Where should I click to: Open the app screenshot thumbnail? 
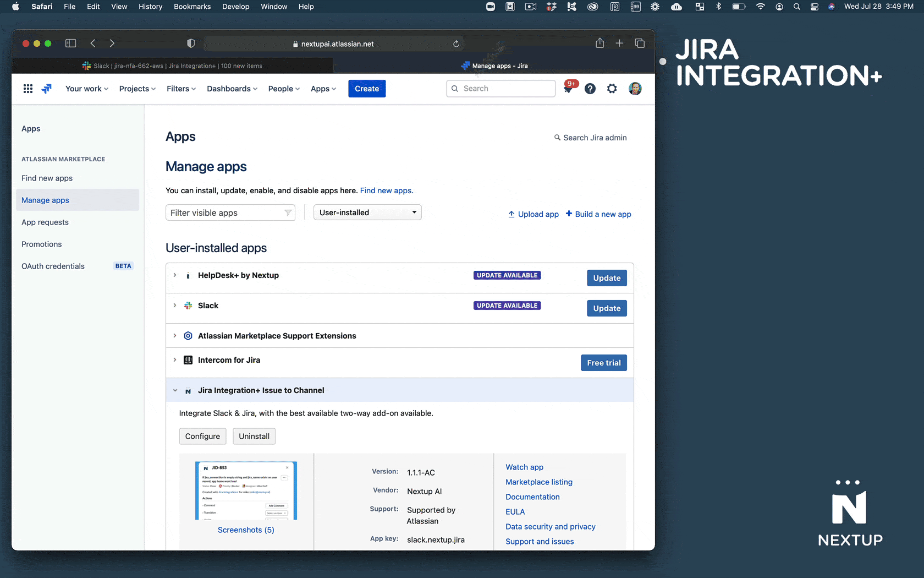coord(246,490)
